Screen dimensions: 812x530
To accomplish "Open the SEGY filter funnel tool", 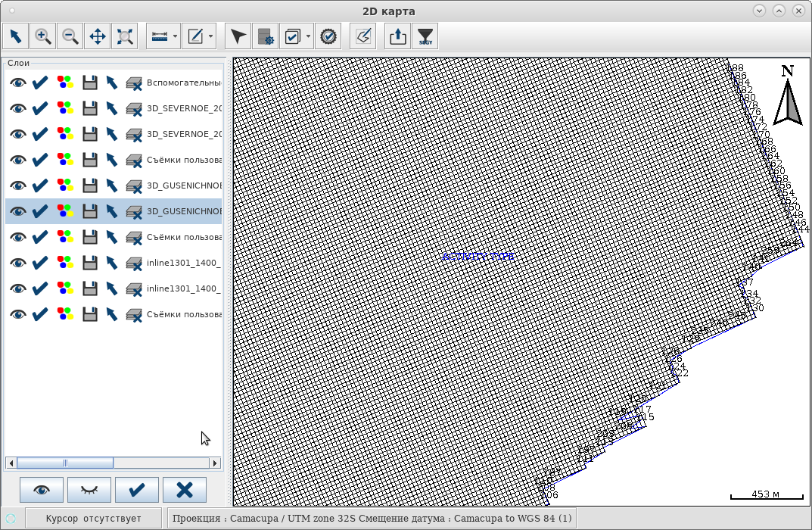I will (x=425, y=36).
